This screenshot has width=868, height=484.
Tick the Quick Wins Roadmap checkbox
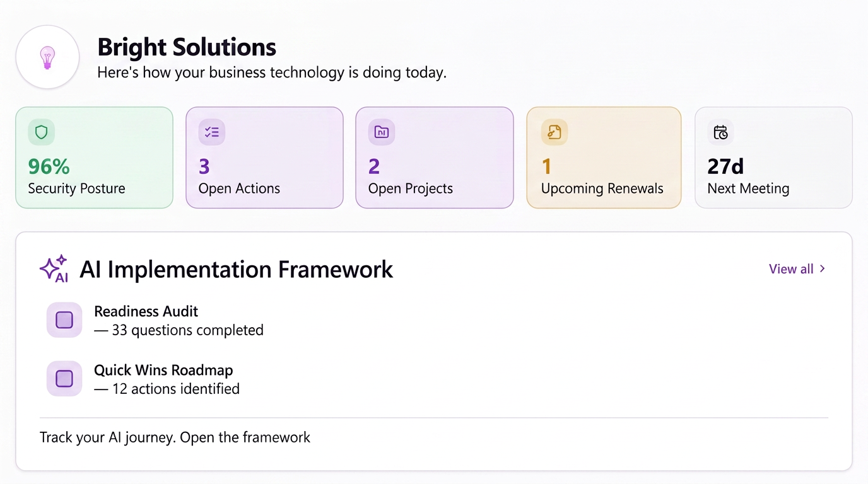[64, 379]
